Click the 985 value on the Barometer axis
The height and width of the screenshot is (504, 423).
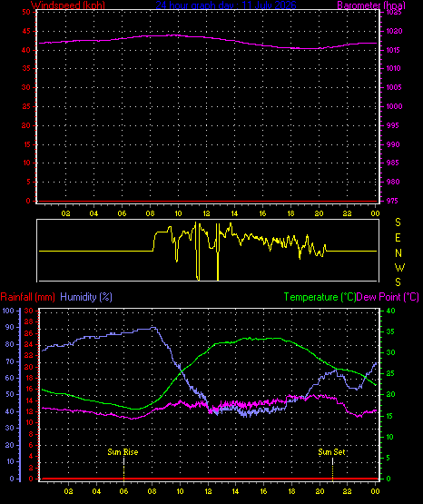click(x=393, y=163)
